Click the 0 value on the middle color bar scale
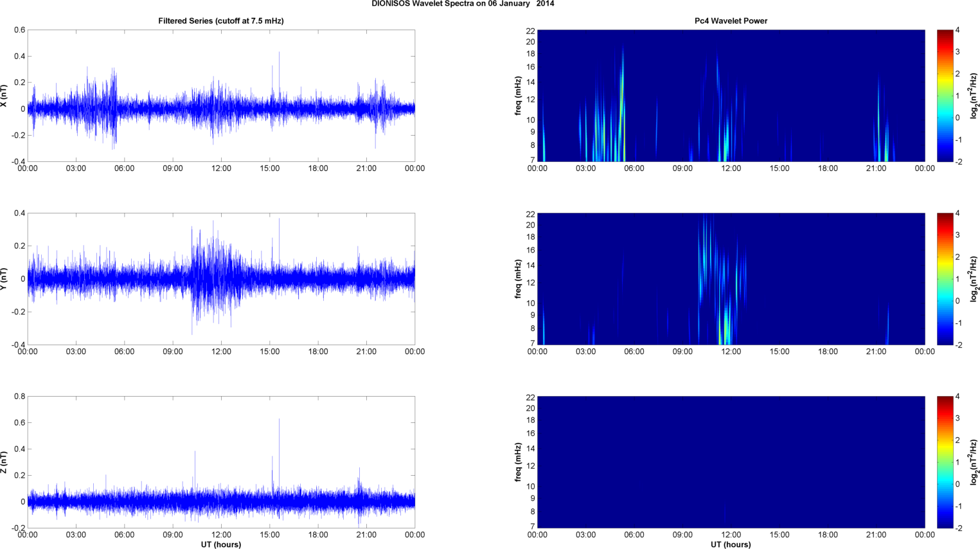Screen dimensions: 980x549 coord(958,301)
